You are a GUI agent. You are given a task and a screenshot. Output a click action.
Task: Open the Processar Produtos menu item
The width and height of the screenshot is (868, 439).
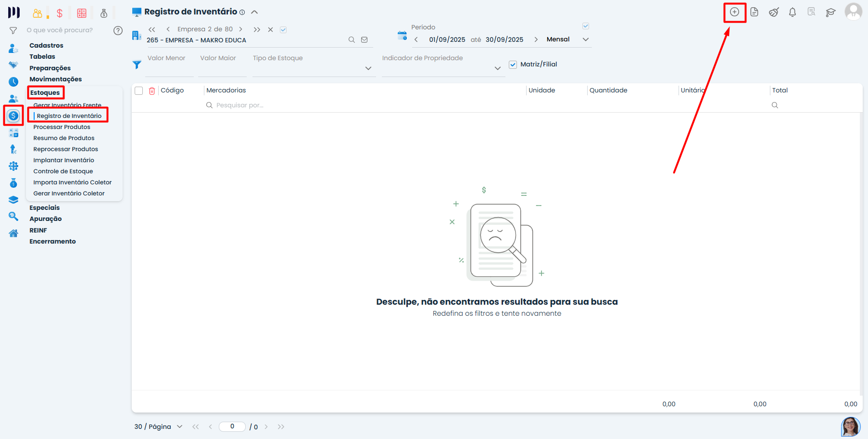click(62, 127)
